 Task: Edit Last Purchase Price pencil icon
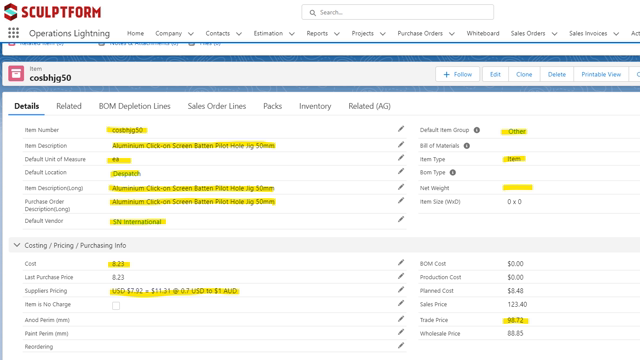401,276
